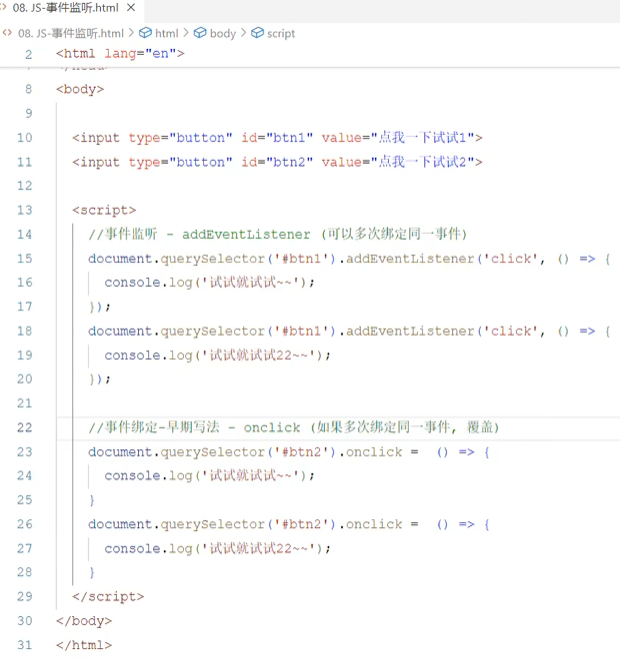
Task: Click console.log('试试就试试22~~') on line 19
Action: click(x=218, y=355)
